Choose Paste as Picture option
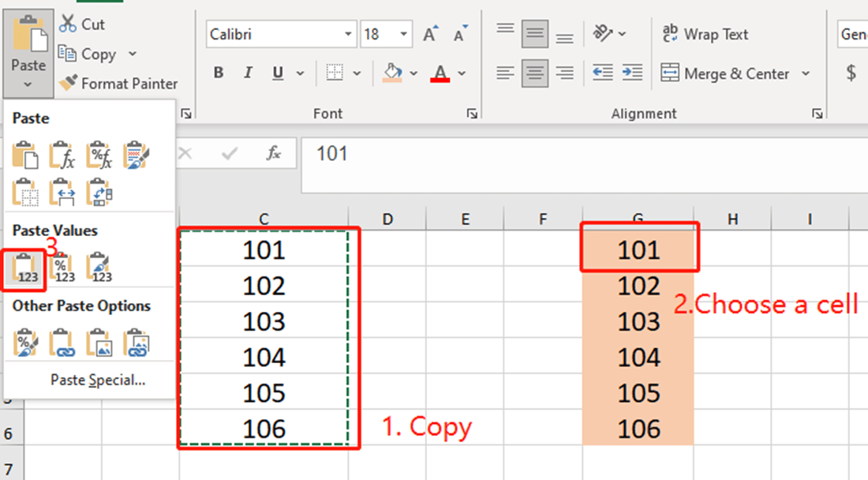This screenshot has width=868, height=480. click(99, 341)
